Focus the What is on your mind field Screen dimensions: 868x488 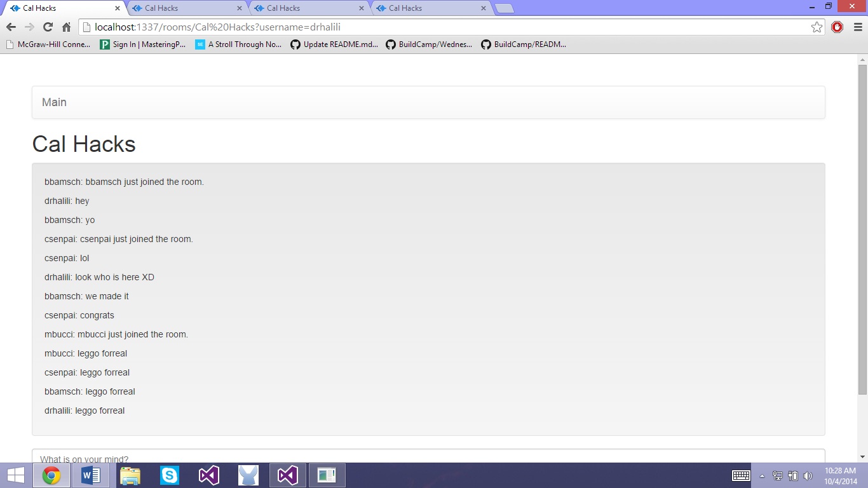428,456
